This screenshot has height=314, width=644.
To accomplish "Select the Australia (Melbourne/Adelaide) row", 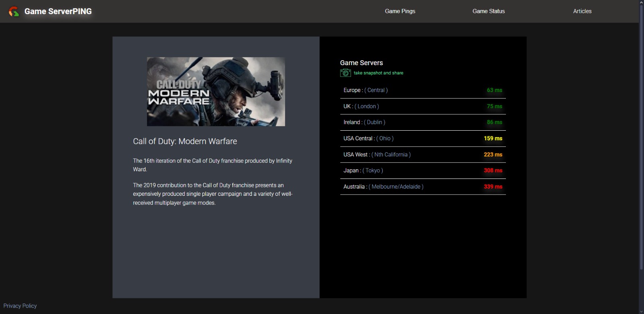I will coord(423,187).
